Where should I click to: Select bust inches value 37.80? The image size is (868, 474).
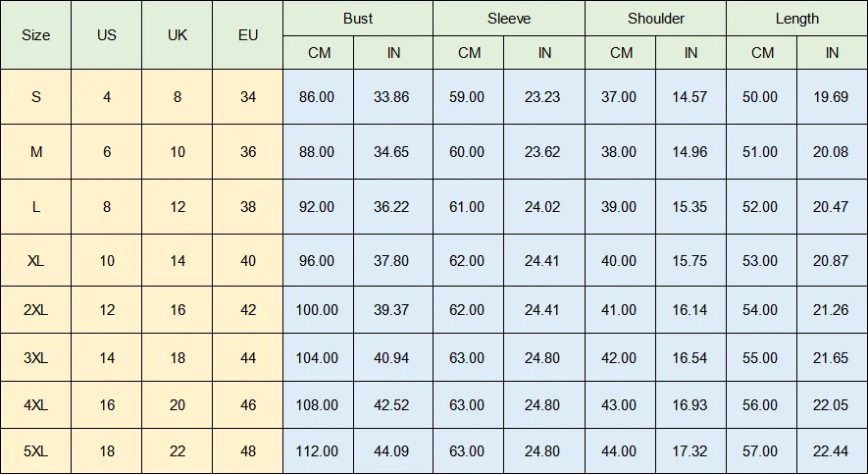pos(393,260)
